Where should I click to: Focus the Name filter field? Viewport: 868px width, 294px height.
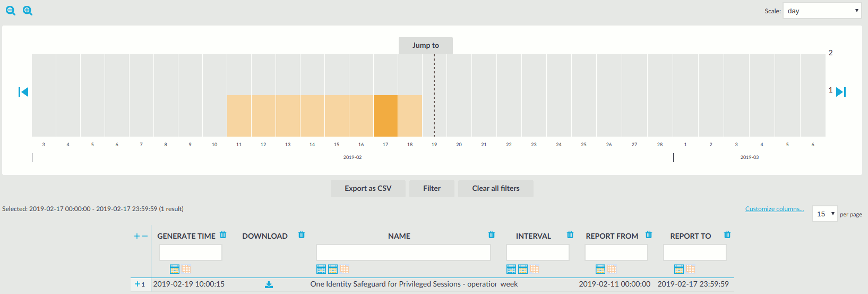403,253
